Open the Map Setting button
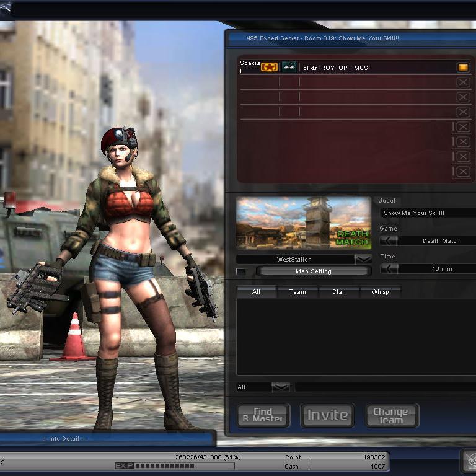This screenshot has width=476, height=476. click(x=314, y=271)
